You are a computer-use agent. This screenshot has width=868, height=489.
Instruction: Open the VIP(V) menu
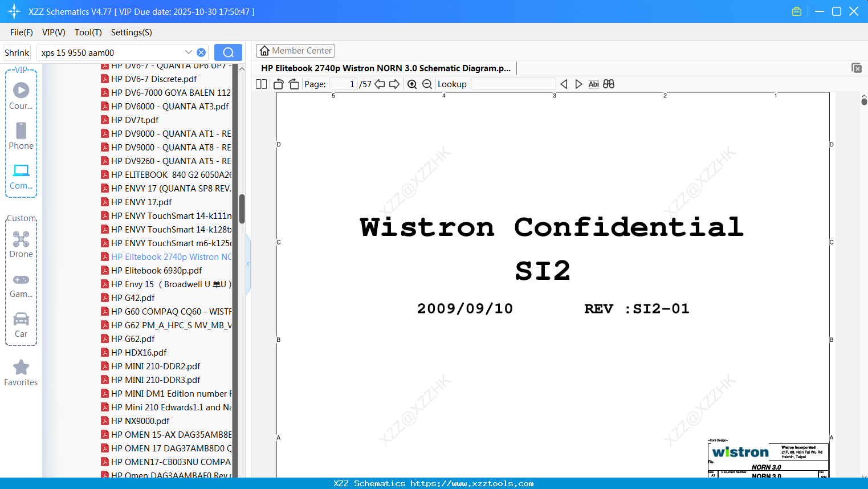(x=54, y=32)
